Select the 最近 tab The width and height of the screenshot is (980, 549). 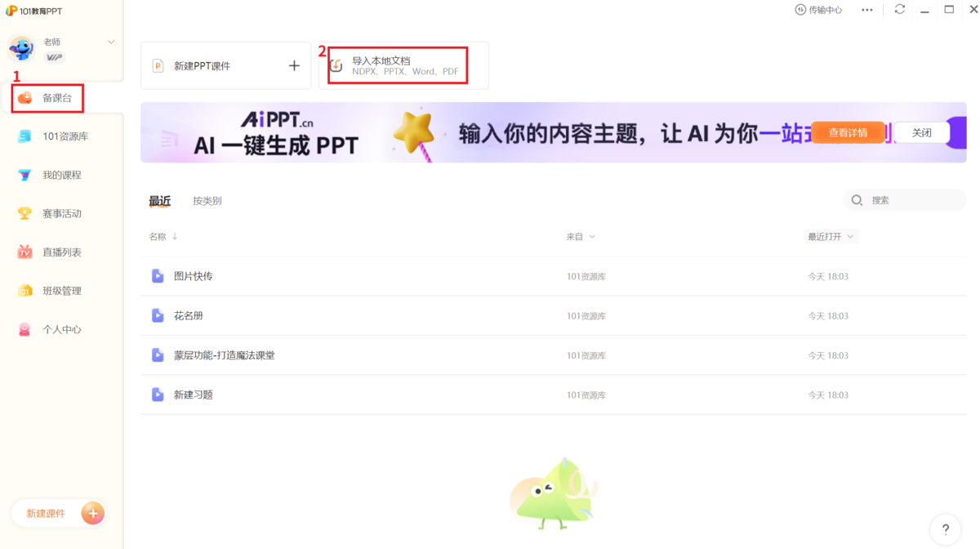[x=160, y=200]
